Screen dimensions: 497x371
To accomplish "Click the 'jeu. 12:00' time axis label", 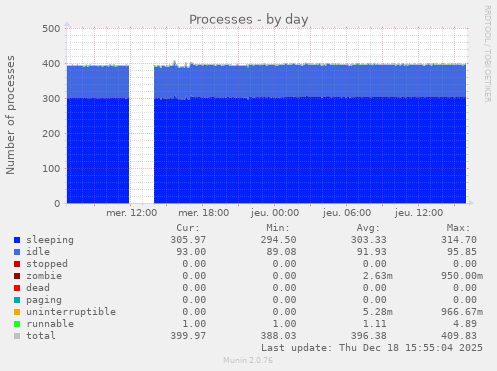I will [419, 213].
